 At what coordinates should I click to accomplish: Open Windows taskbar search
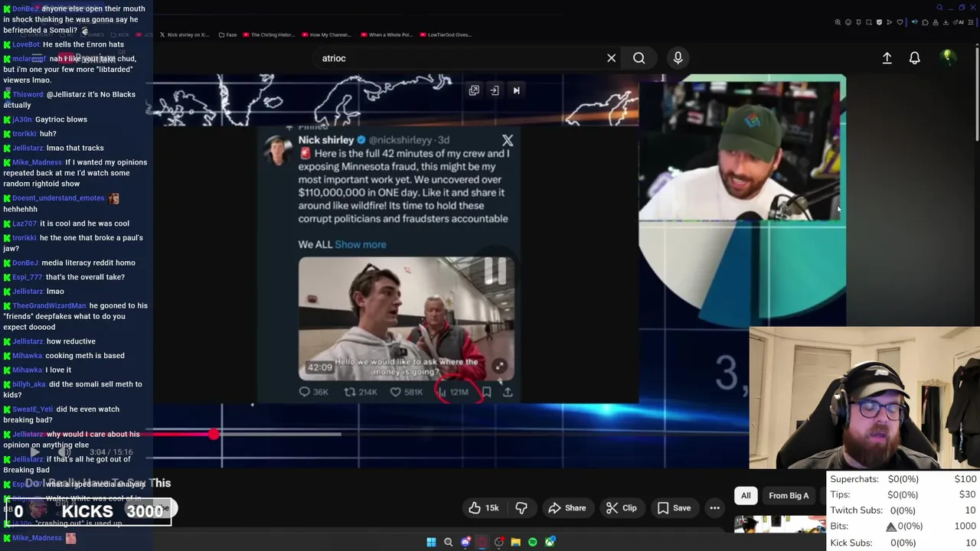click(449, 542)
